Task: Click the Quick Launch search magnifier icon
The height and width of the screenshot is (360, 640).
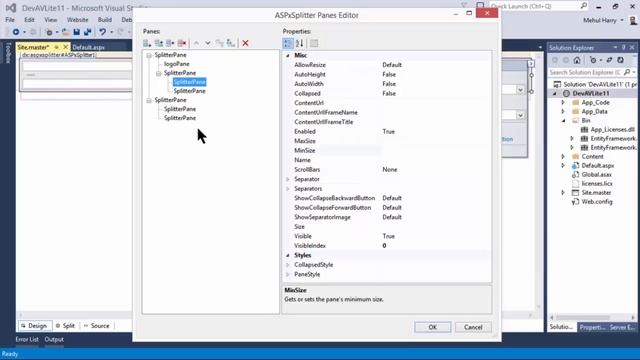Action: (x=584, y=6)
